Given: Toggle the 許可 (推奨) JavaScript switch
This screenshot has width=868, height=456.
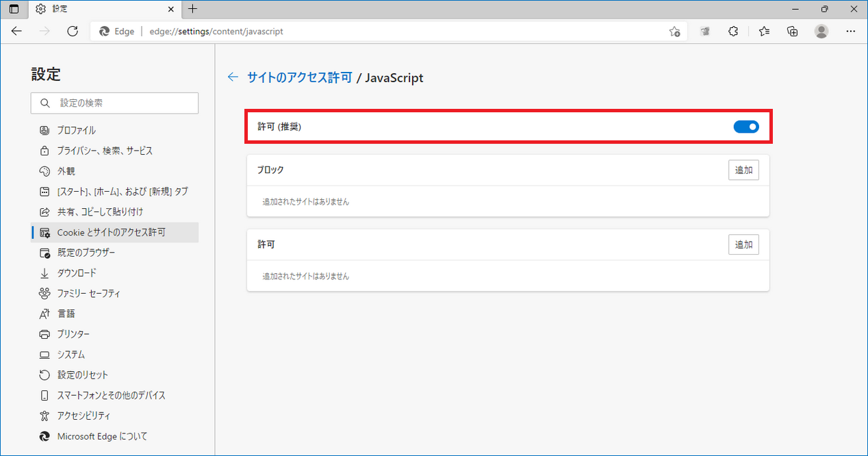Looking at the screenshot, I should (745, 127).
